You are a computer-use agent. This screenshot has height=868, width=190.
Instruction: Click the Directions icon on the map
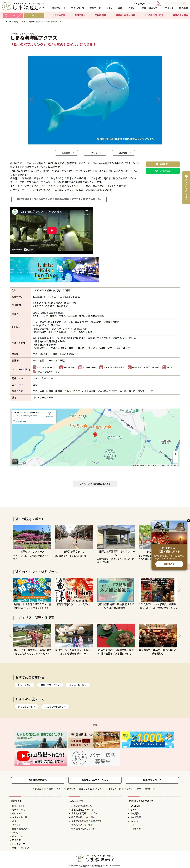[50, 414]
